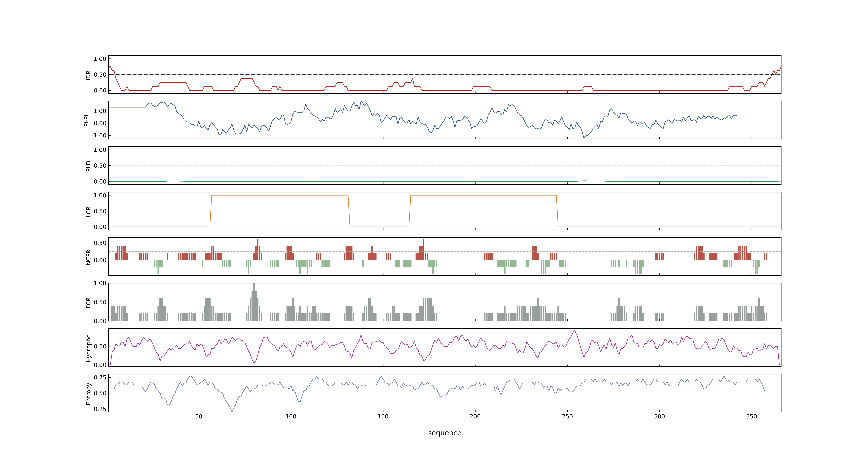The height and width of the screenshot is (463, 868).
Task: Click the 1.00 tick on LCR axis
Action: [x=100, y=195]
